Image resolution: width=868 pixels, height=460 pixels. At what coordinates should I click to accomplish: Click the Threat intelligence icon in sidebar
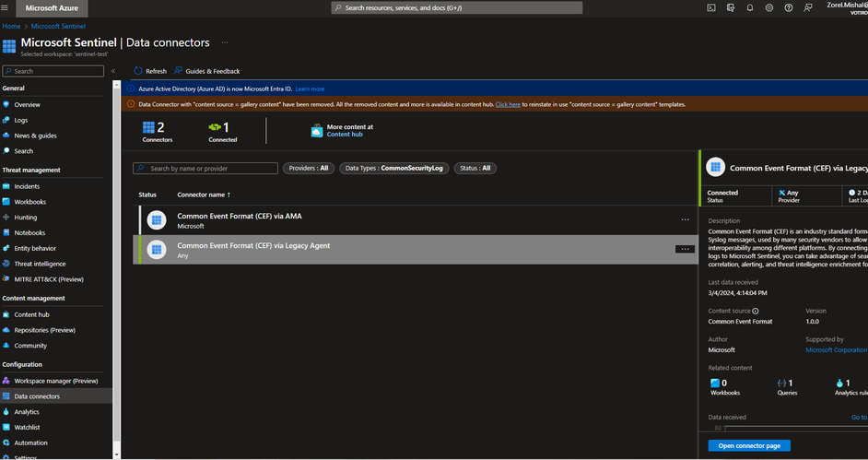point(6,264)
